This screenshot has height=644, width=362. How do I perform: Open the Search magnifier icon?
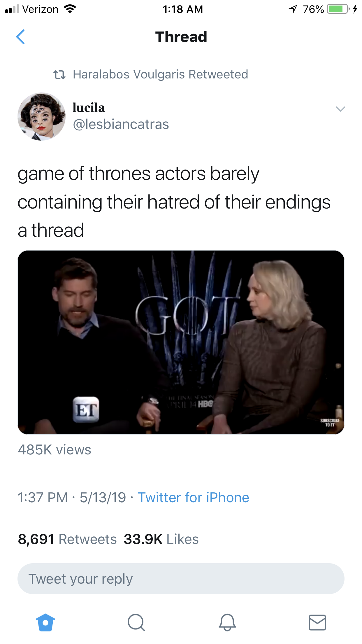[136, 622]
